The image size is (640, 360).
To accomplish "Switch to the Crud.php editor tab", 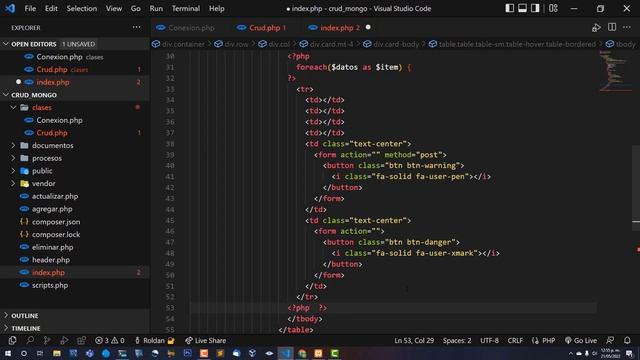I will tap(263, 28).
